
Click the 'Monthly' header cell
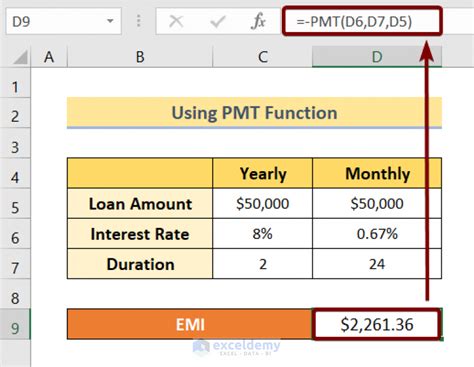point(377,173)
